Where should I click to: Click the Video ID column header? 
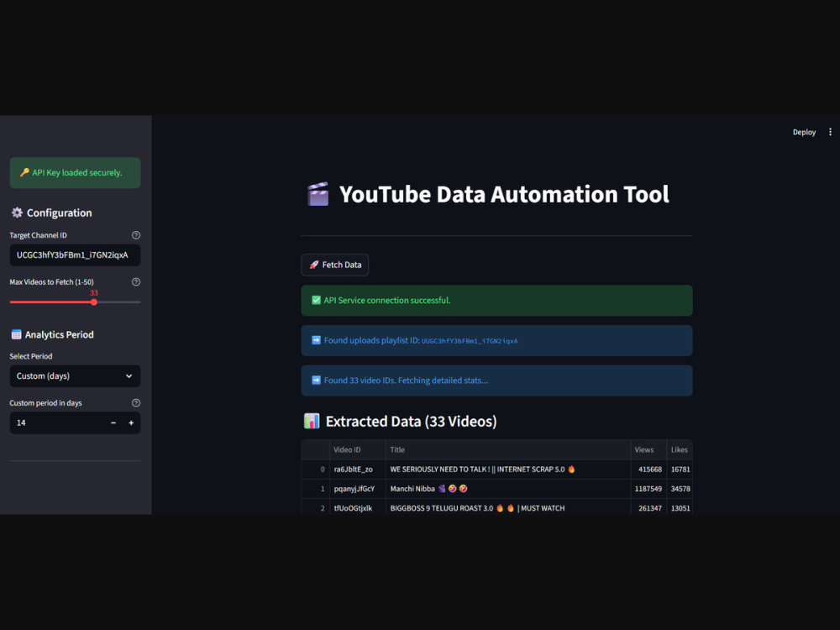(x=357, y=450)
